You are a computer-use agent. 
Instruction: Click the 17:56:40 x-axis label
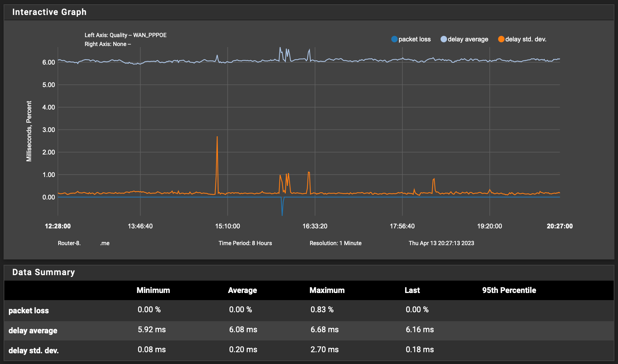click(402, 226)
